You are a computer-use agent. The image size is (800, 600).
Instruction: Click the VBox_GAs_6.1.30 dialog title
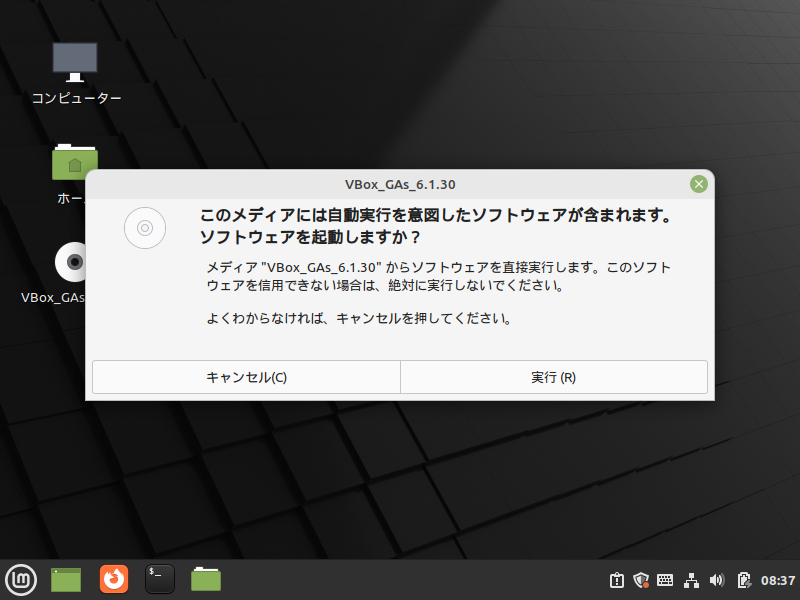tap(400, 185)
